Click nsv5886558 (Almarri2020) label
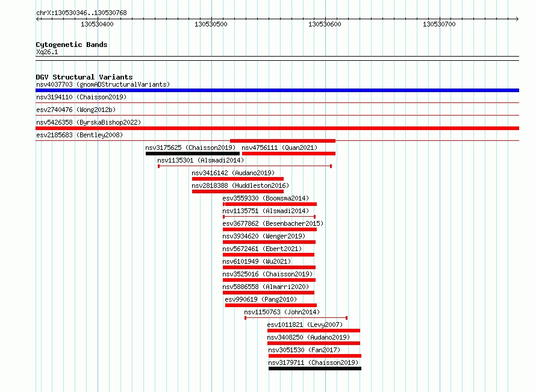The image size is (536, 392). click(266, 287)
